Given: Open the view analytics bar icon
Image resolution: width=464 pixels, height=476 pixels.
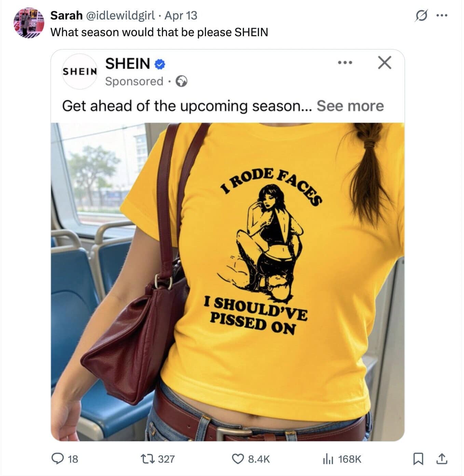Looking at the screenshot, I should coord(328,459).
